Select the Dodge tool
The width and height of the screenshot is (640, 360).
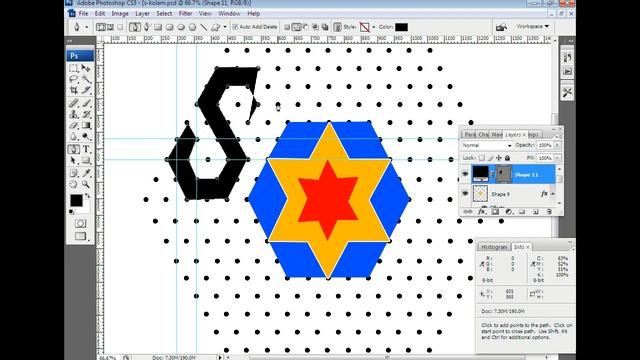[x=86, y=136]
